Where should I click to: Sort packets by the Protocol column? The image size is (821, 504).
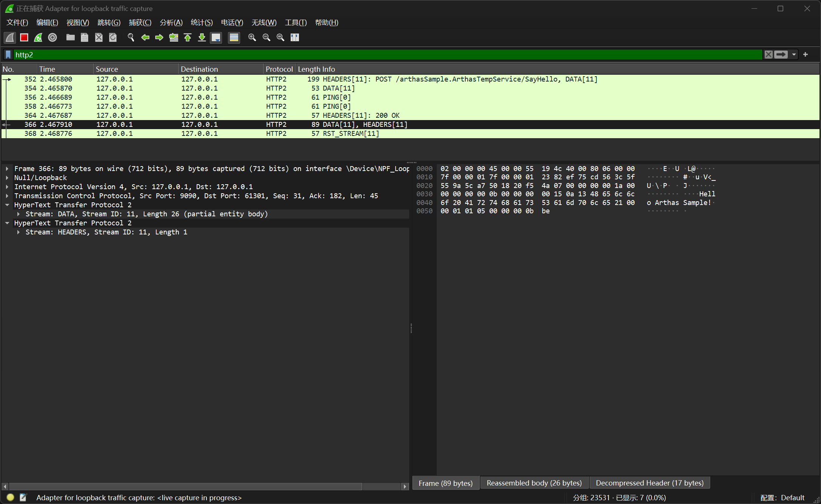click(279, 69)
